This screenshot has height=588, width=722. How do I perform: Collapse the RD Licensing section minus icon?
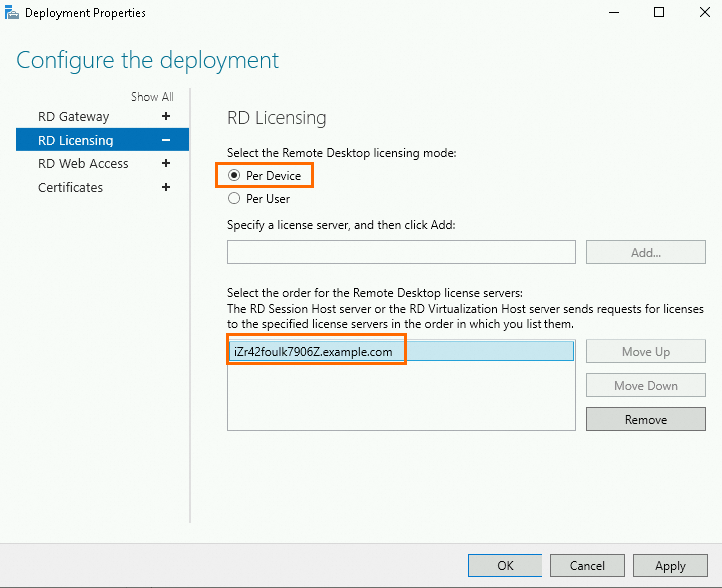coord(166,140)
